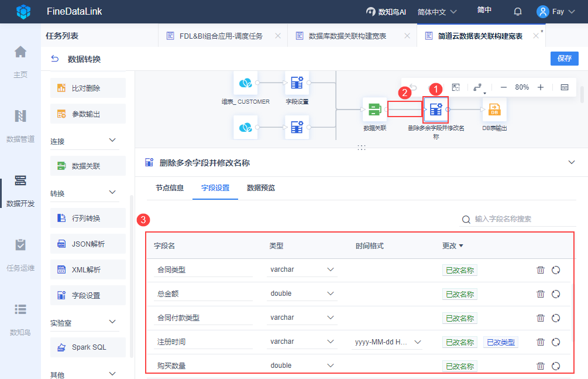588x379 pixels.
Task: Open the 更改 filter dropdown
Action: (453, 245)
